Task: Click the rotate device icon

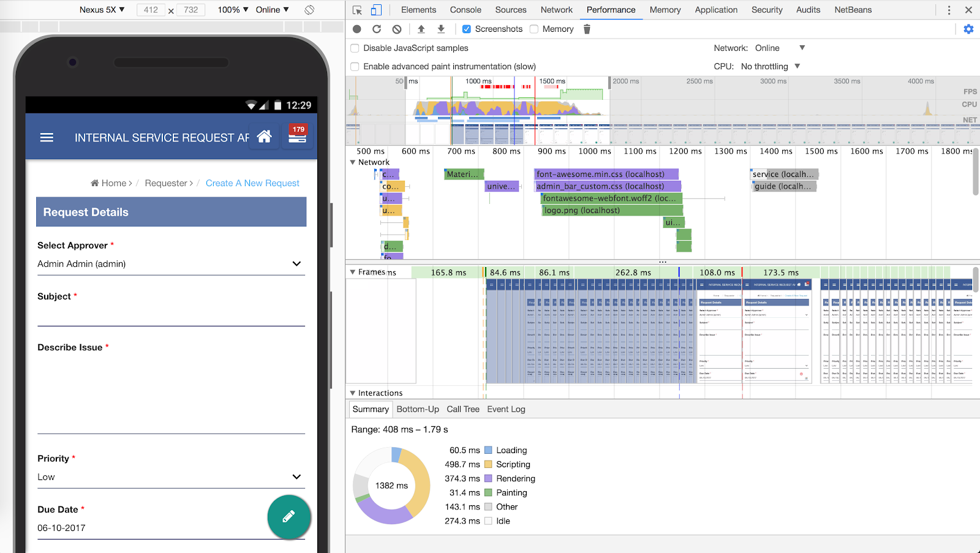Action: pyautogui.click(x=309, y=10)
